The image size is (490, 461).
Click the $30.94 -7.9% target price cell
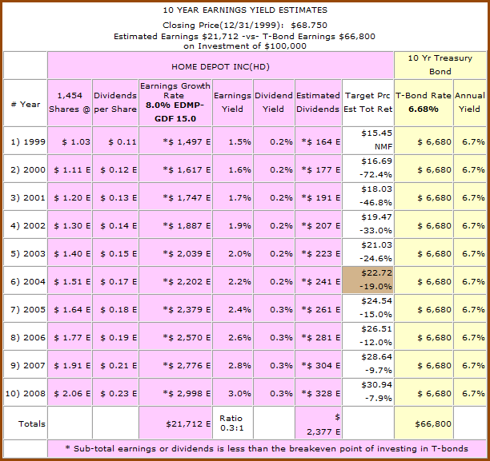coord(368,392)
